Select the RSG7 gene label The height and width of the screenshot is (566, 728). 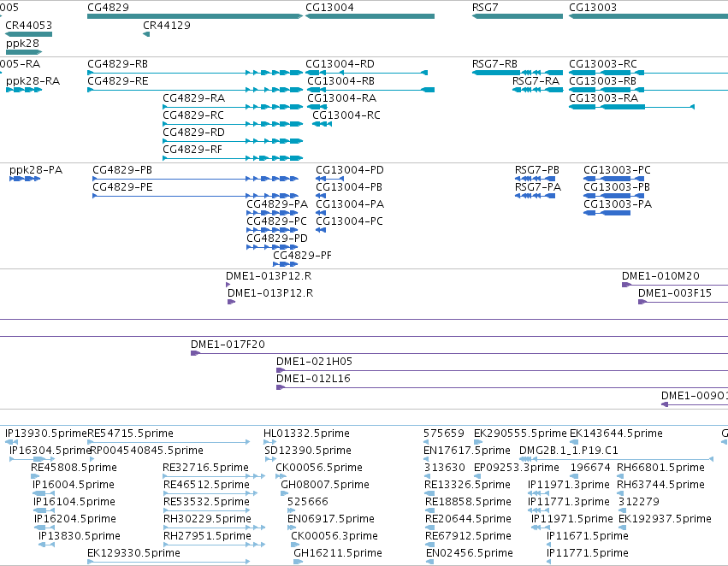click(x=485, y=8)
